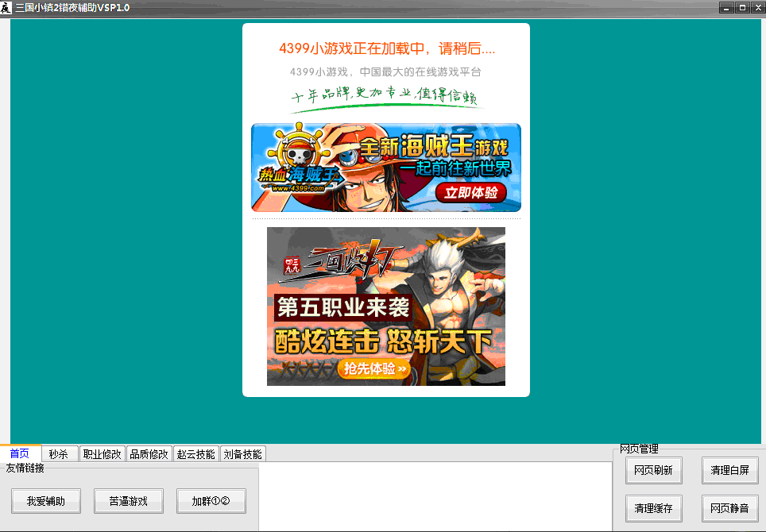Go to the 赵云技能 tab
The height and width of the screenshot is (532, 766).
195,454
